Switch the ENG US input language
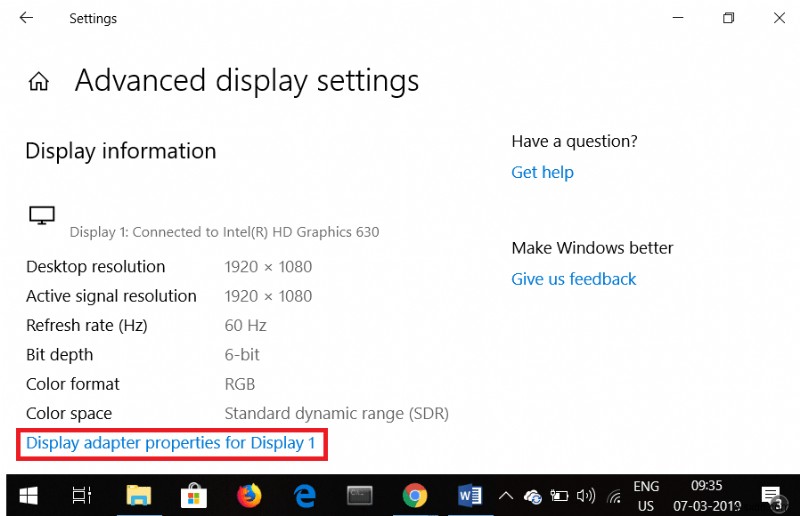Viewport: 800px width, 516px height. (x=646, y=496)
